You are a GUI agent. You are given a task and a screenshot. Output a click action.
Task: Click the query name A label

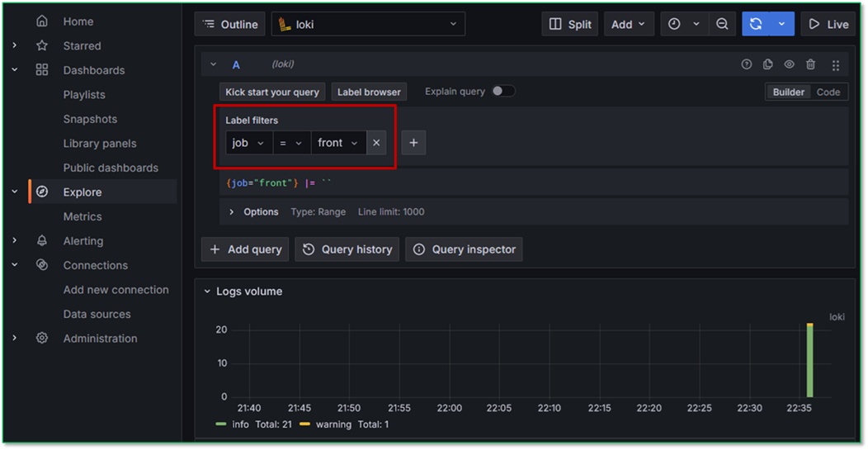(x=236, y=65)
